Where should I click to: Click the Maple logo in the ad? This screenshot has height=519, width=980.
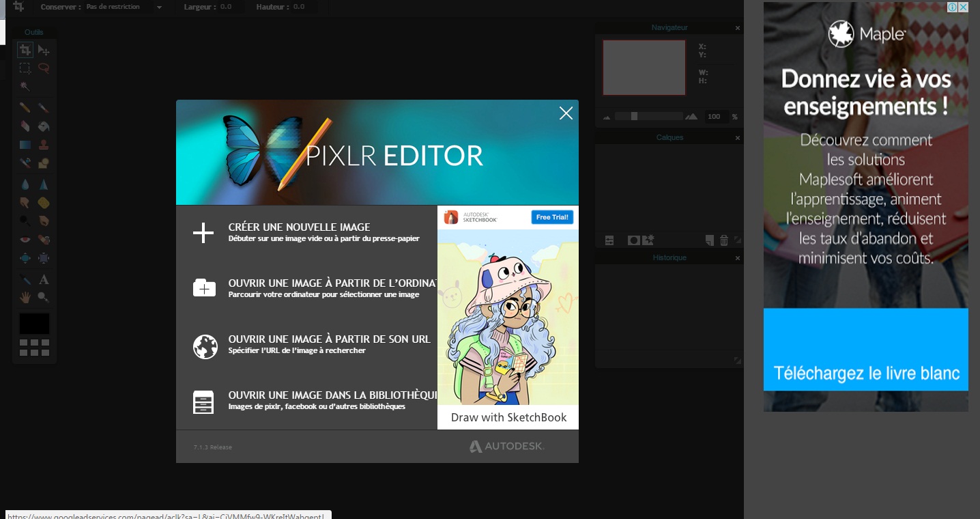(x=867, y=34)
